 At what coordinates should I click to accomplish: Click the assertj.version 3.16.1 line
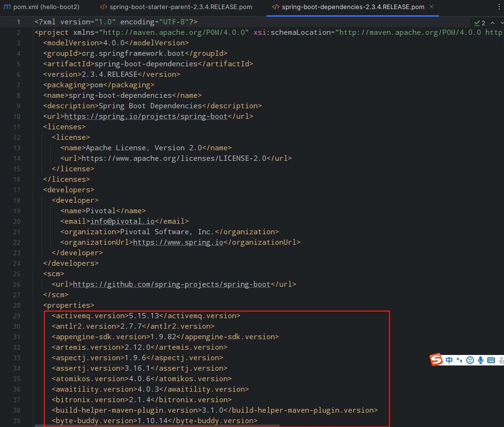pyautogui.click(x=139, y=368)
